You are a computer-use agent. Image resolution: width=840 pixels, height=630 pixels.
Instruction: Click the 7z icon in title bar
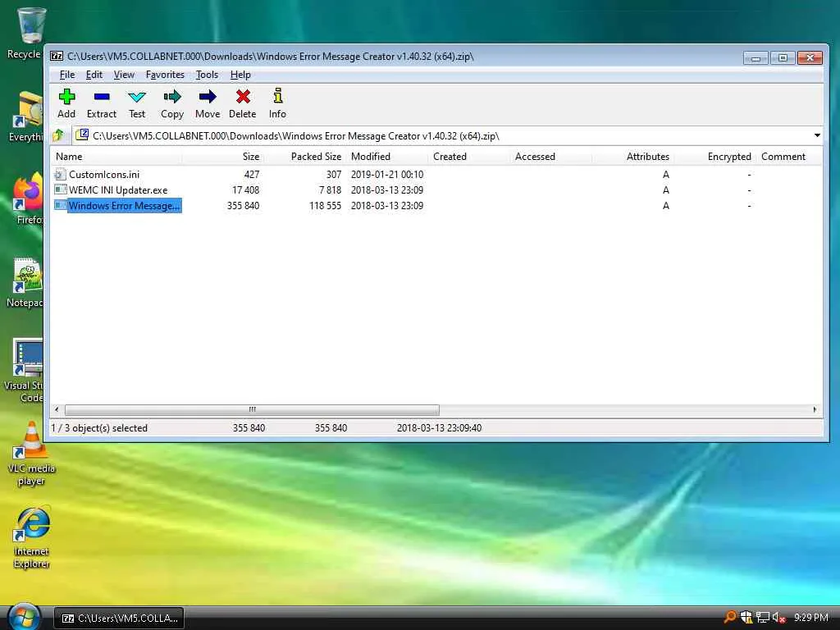point(57,57)
